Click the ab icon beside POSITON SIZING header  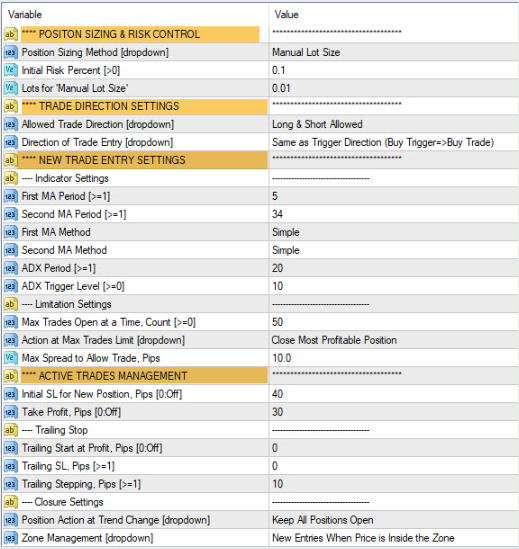point(11,34)
